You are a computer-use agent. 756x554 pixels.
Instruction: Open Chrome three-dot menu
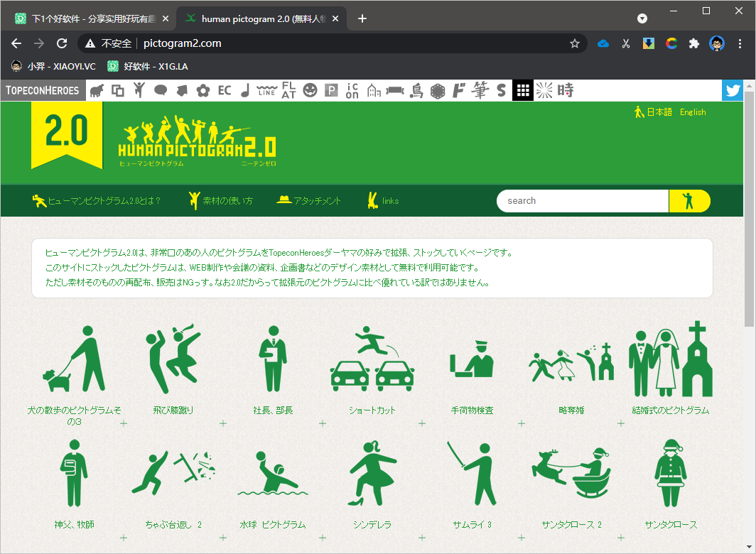[740, 43]
